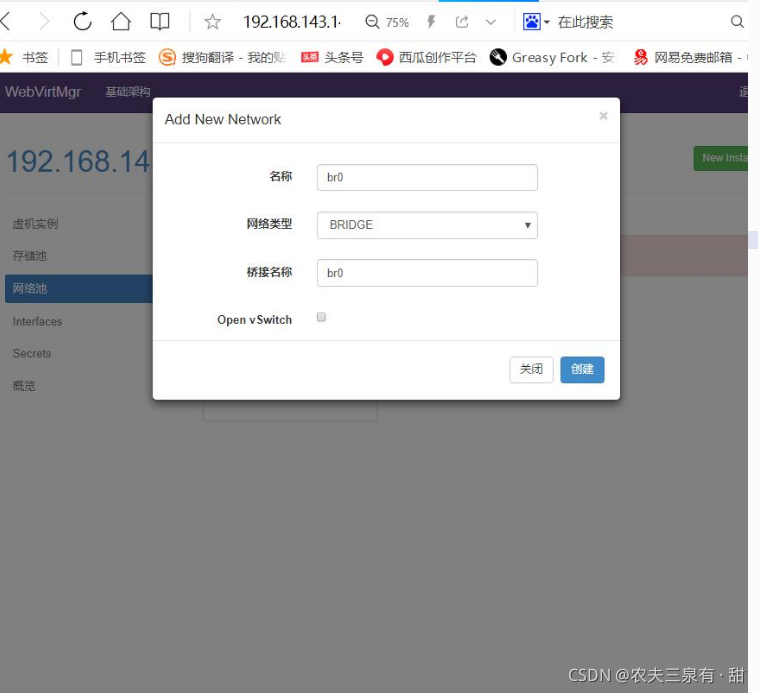
Task: Open the 书签 bookmarks star
Action: pos(24,57)
